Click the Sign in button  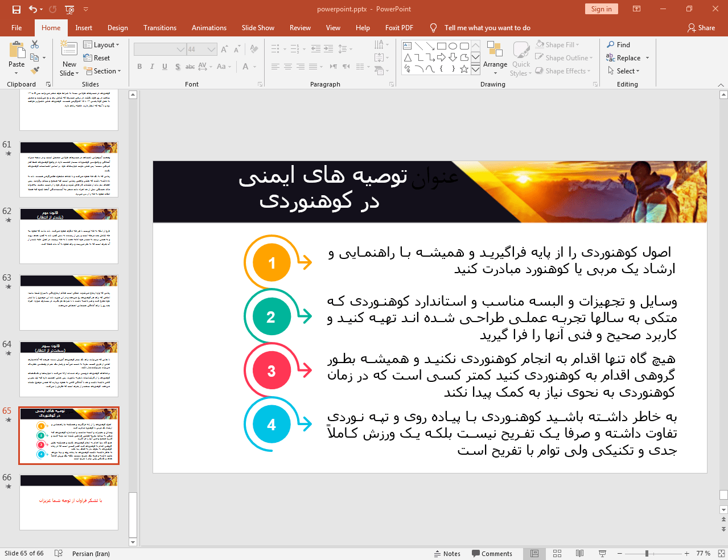click(601, 9)
